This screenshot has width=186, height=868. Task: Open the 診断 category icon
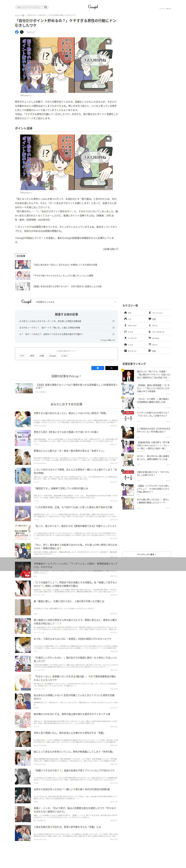tap(150, 351)
